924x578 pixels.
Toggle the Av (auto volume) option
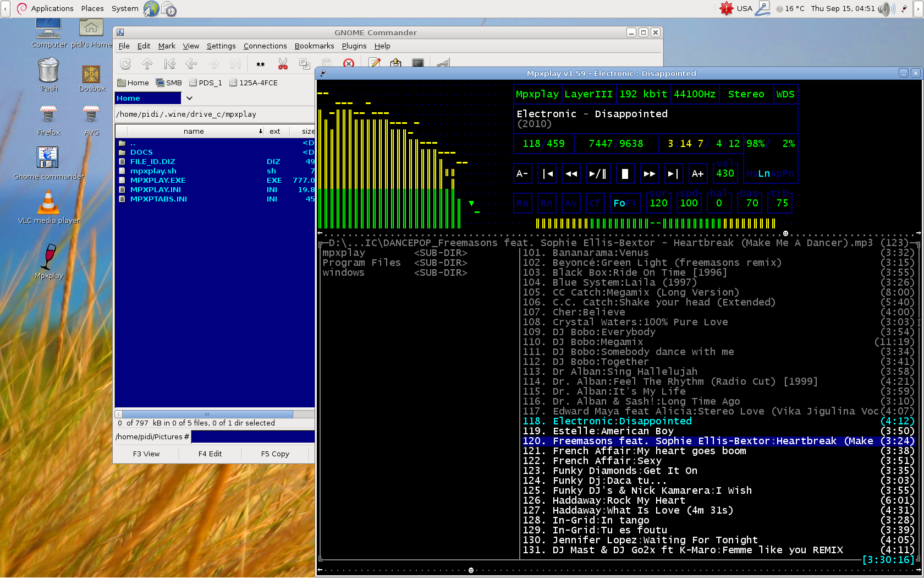point(571,203)
